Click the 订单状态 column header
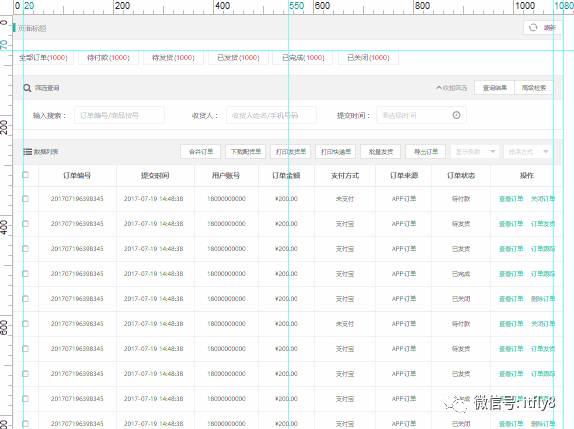Viewport: 574px width, 429px height. coord(461,176)
